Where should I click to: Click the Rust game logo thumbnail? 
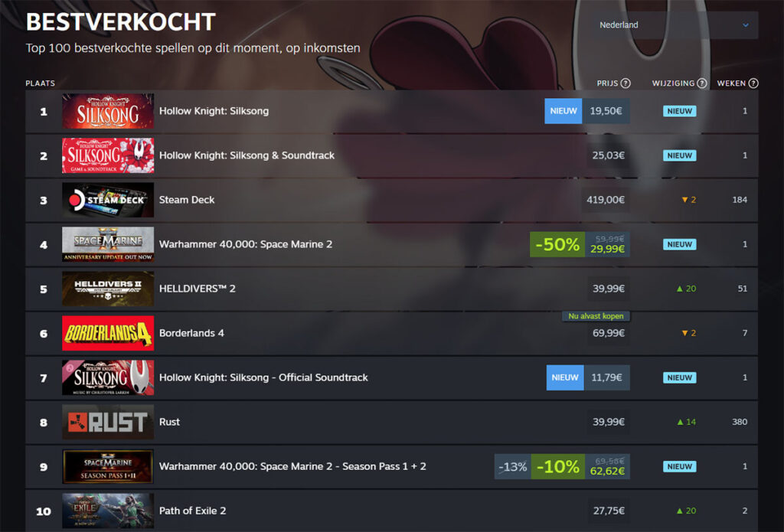pos(108,422)
